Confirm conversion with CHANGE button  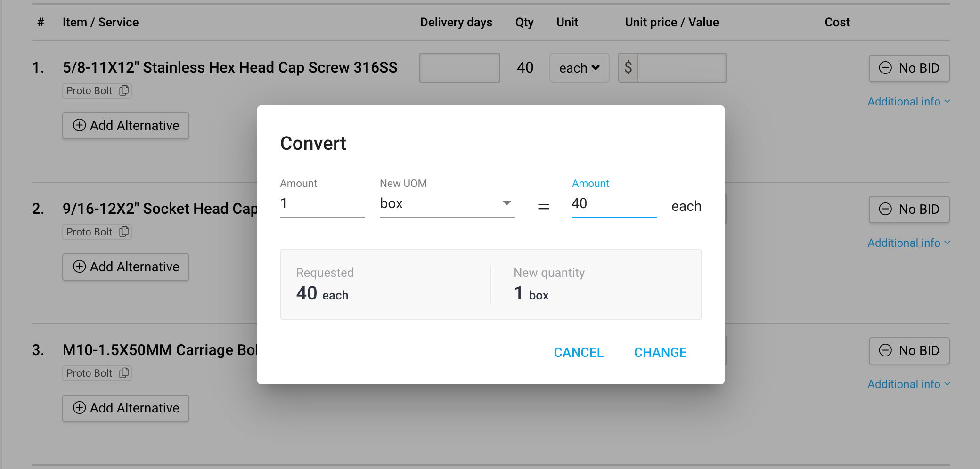coord(660,352)
